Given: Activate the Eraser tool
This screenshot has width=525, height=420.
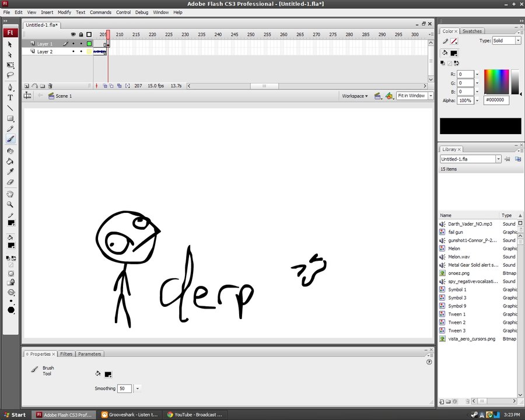Looking at the screenshot, I should [x=10, y=183].
